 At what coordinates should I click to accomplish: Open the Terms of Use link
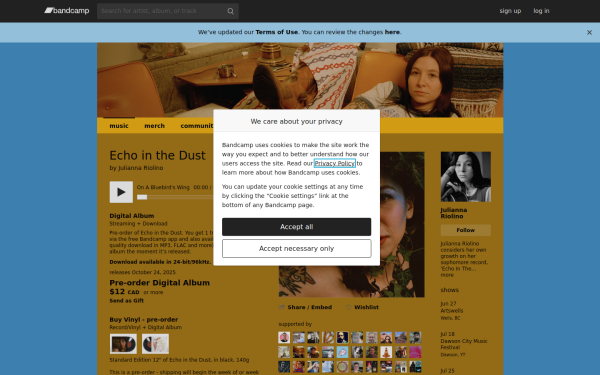coord(276,32)
